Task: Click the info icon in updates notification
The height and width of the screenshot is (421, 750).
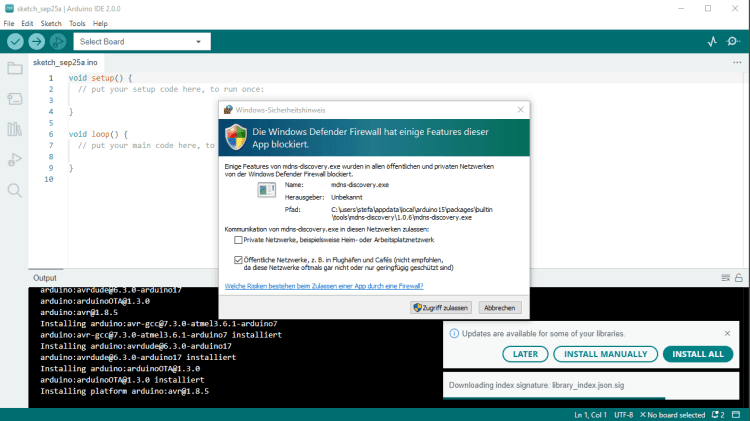Action: pos(454,333)
